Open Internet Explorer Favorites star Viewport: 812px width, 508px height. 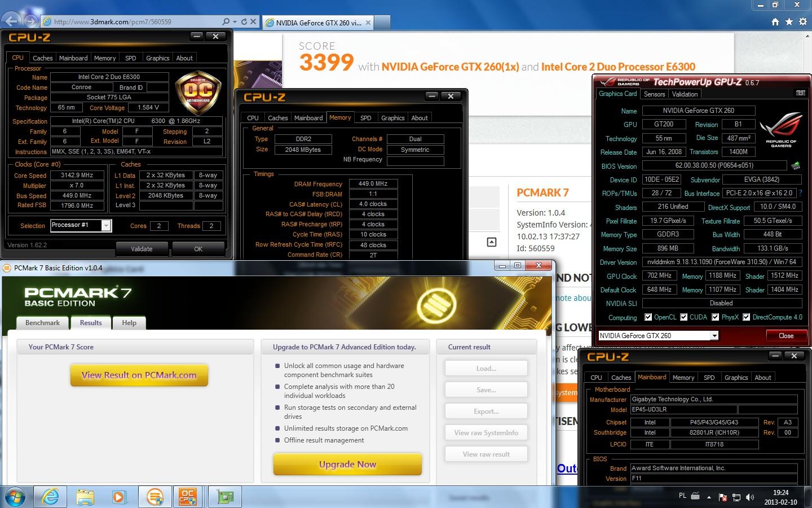789,21
